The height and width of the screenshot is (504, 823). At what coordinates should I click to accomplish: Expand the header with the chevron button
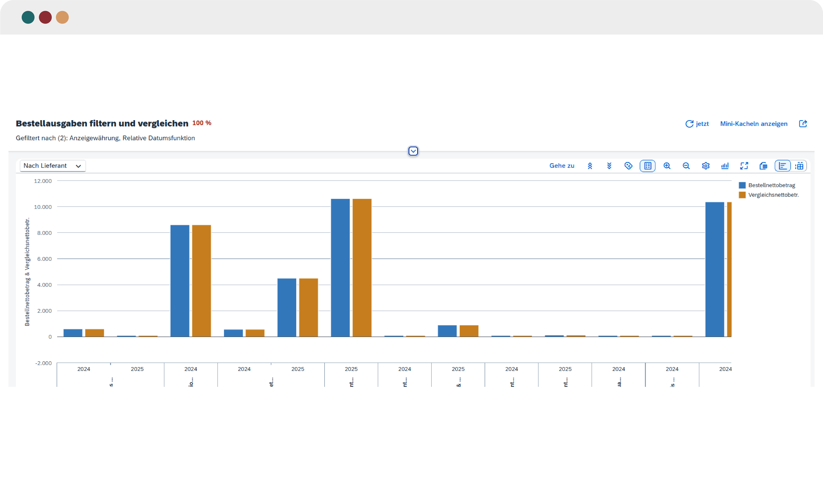413,151
